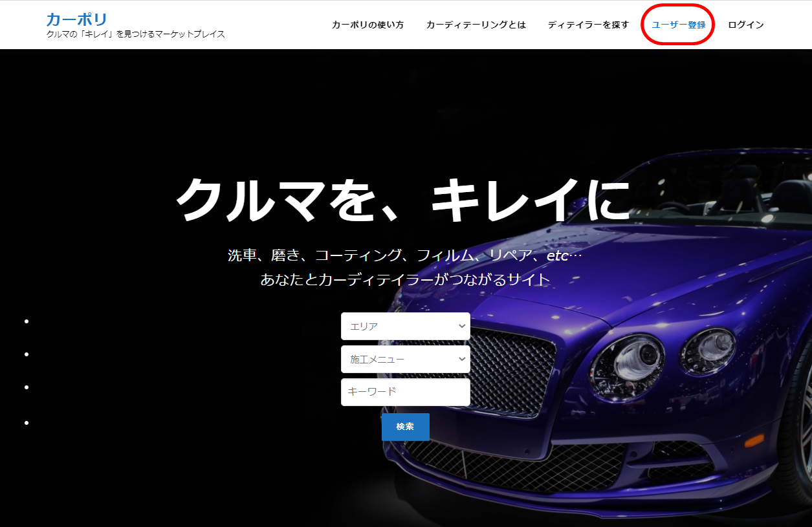Image resolution: width=812 pixels, height=527 pixels.
Task: Click the second bullet marker on the left
Action: pos(27,354)
